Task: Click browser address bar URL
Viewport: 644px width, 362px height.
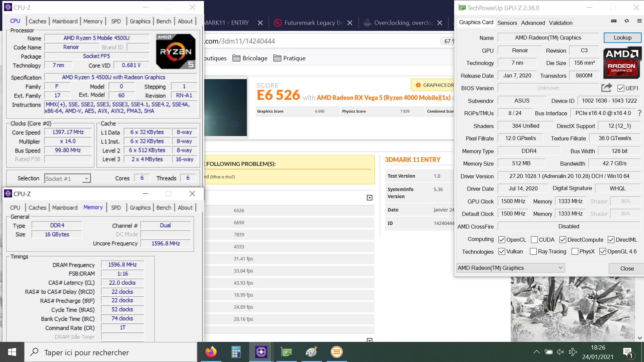Action: coord(240,41)
